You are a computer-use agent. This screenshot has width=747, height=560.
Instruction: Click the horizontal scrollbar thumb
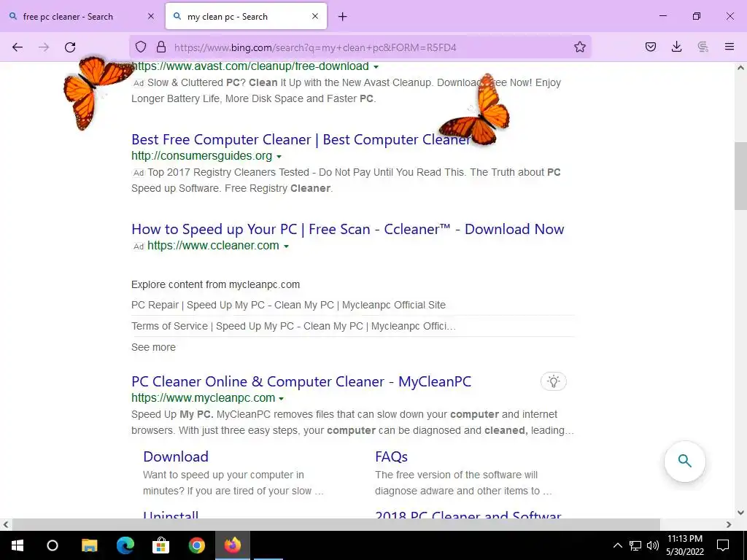pyautogui.click(x=336, y=524)
